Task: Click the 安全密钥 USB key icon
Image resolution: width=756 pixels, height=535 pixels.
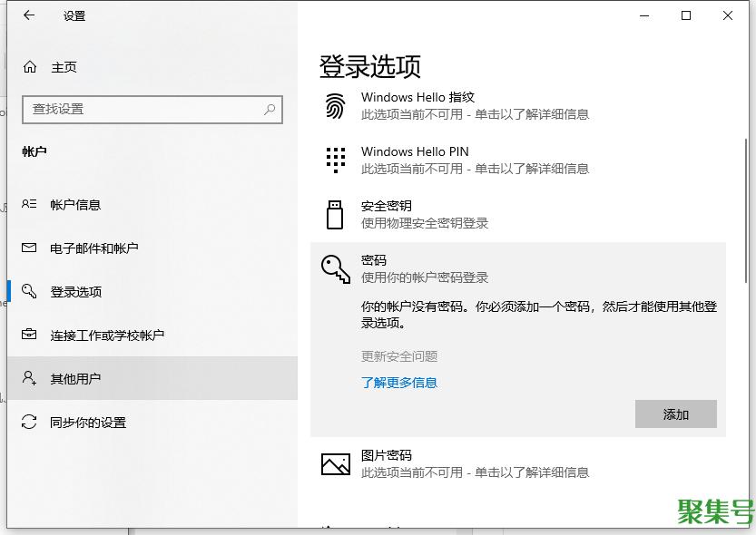Action: click(335, 214)
